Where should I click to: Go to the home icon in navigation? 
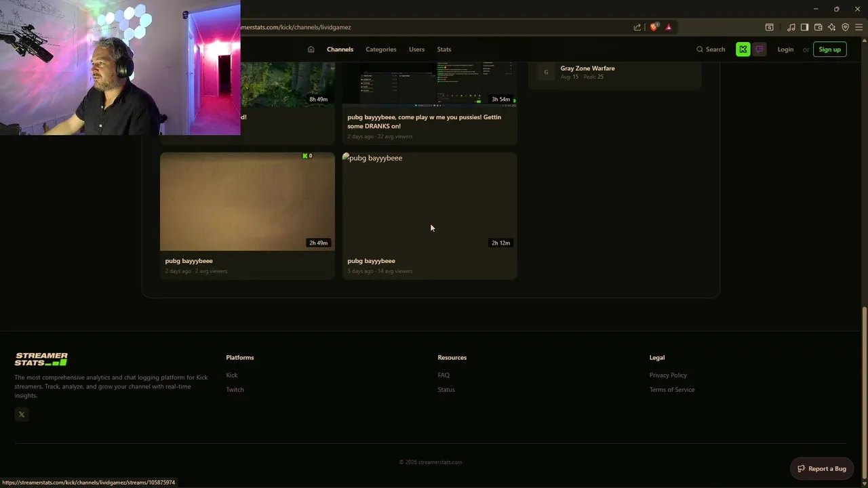click(311, 49)
